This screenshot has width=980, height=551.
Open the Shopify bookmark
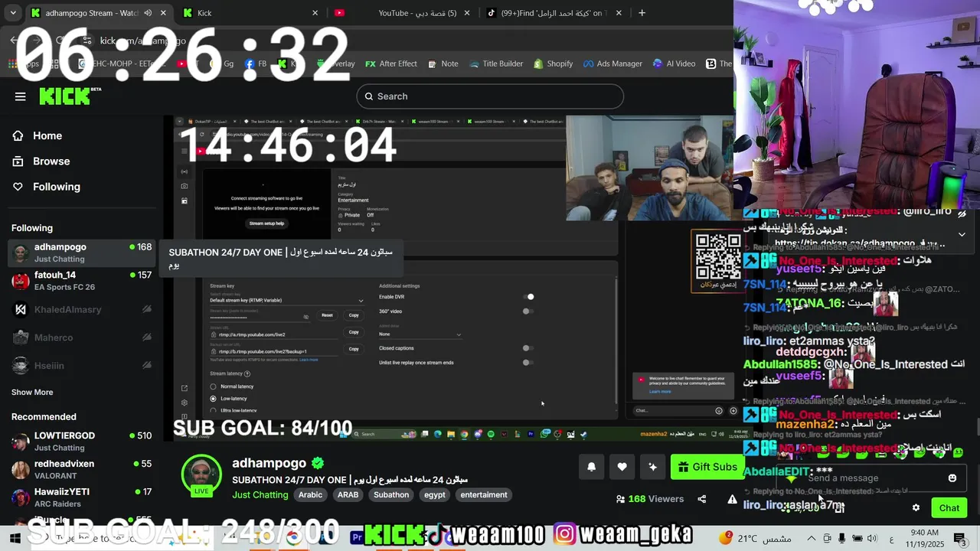click(x=553, y=64)
